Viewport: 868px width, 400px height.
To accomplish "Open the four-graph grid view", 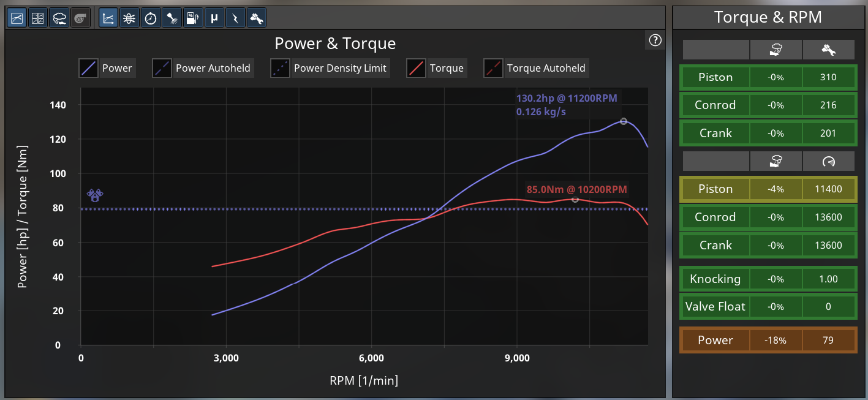I will pyautogui.click(x=38, y=18).
